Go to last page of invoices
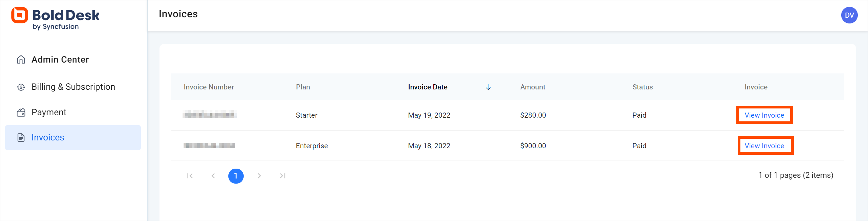Screen dimensions: 868x221 click(x=282, y=176)
